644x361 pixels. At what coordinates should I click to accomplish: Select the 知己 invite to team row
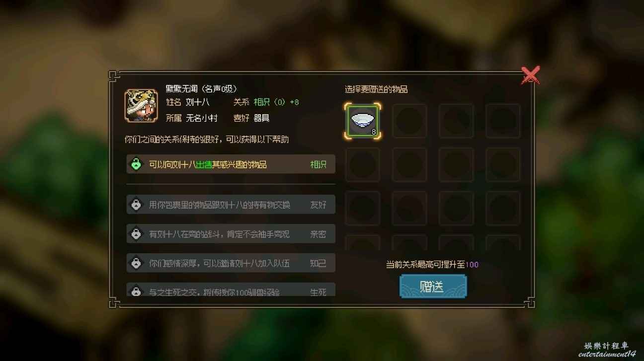click(x=231, y=263)
